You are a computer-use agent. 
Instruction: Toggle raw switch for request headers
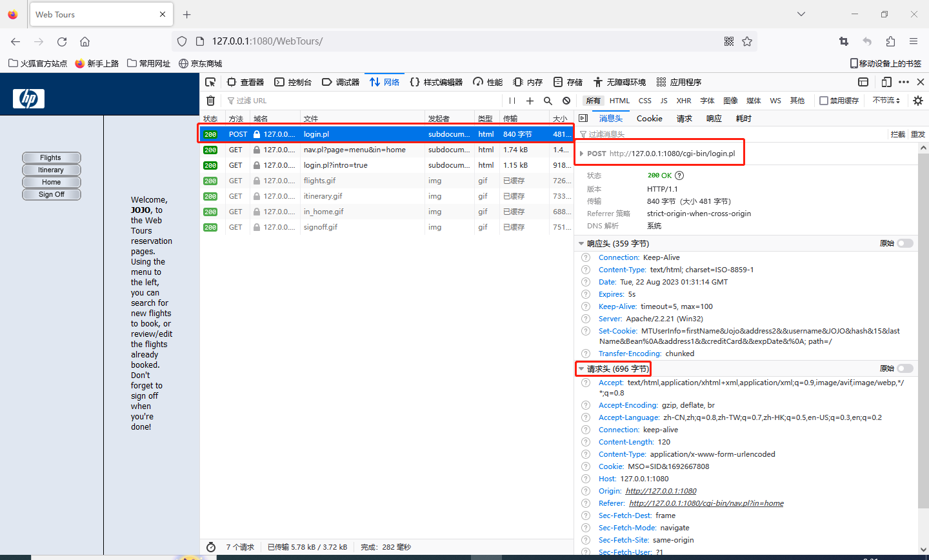pos(905,368)
